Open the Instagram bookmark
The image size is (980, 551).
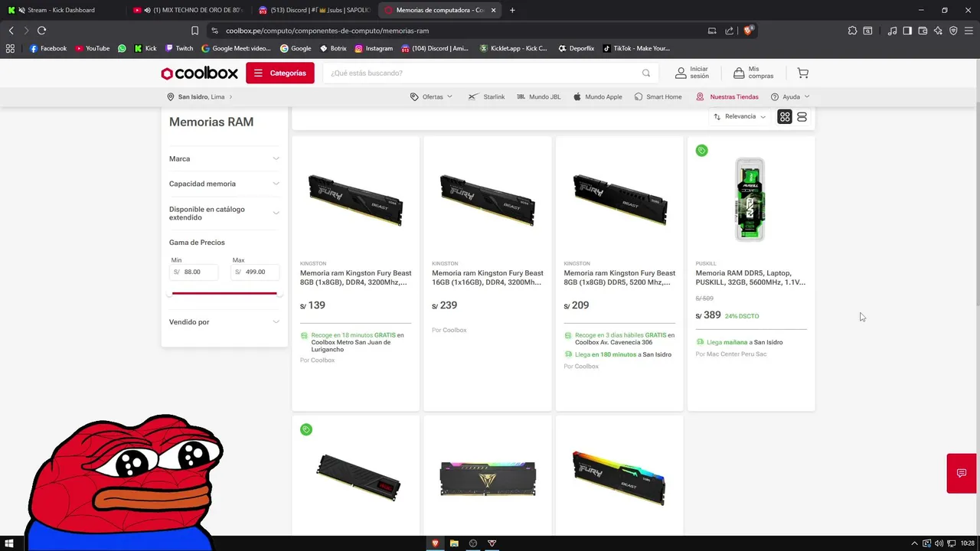(x=374, y=48)
